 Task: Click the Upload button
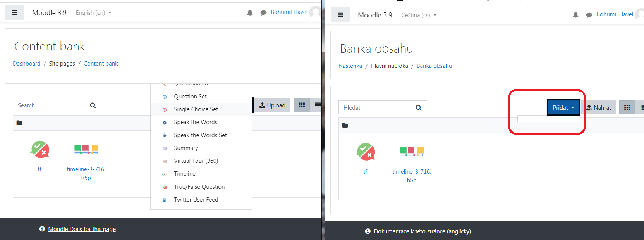point(272,105)
